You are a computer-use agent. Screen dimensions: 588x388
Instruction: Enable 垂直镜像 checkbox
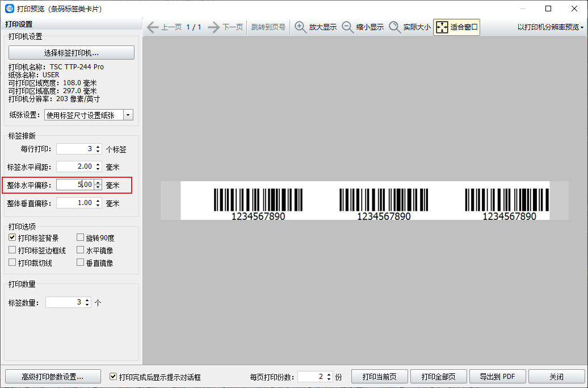(80, 262)
